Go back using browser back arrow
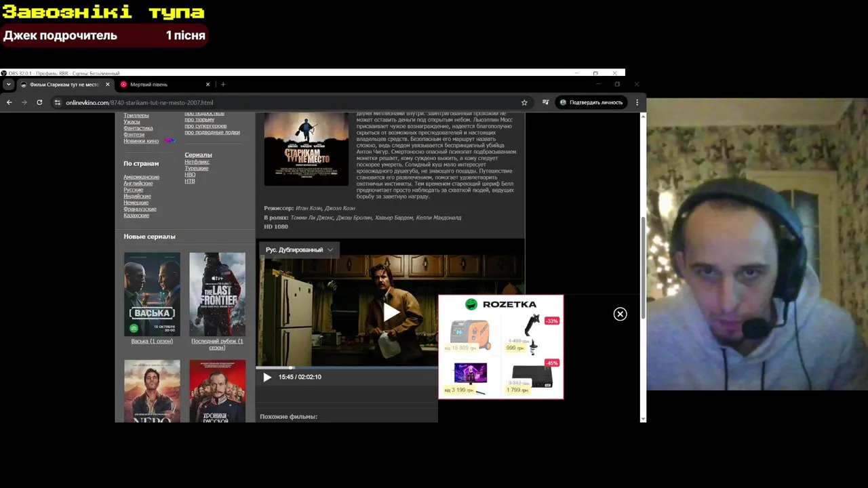Screen dimensions: 868x488 point(9,102)
